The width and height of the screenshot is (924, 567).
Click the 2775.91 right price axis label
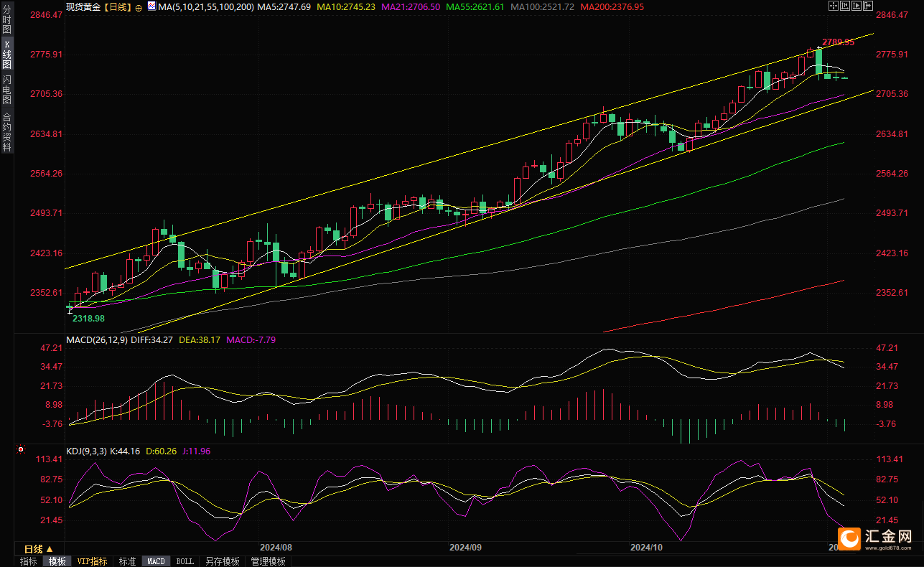pyautogui.click(x=892, y=54)
